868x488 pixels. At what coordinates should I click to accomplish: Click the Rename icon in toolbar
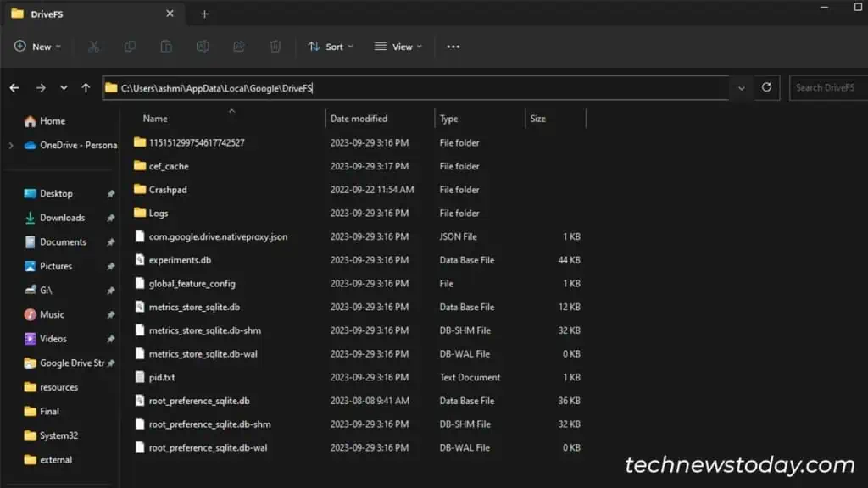pyautogui.click(x=203, y=47)
